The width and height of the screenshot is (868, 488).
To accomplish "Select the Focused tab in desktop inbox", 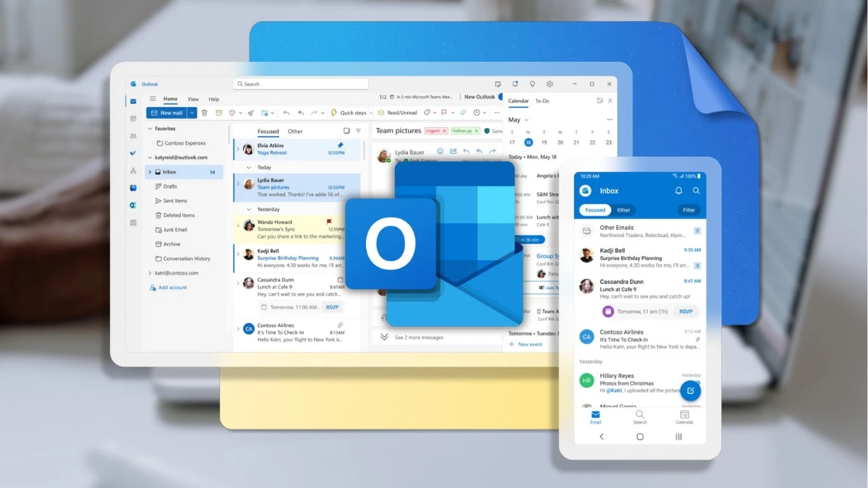I will tap(268, 132).
